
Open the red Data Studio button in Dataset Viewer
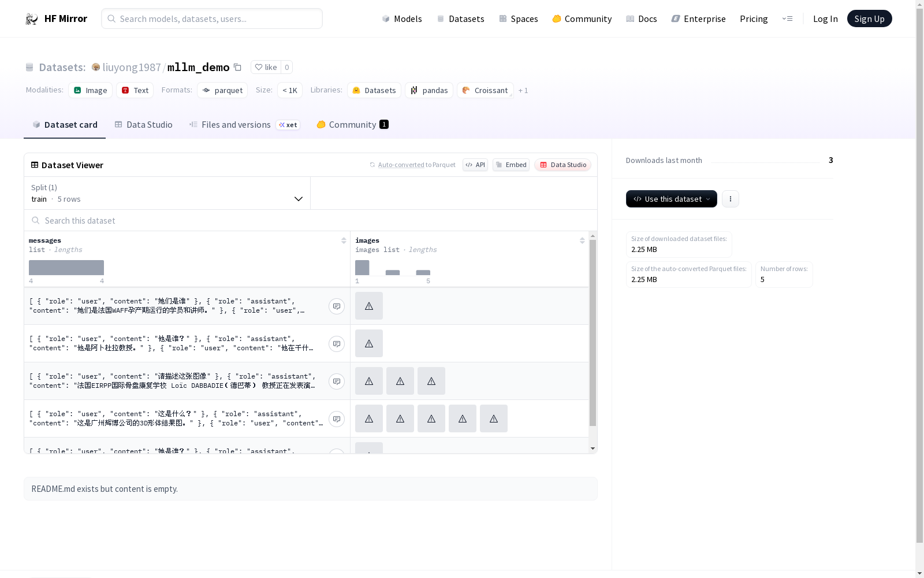[x=563, y=165]
